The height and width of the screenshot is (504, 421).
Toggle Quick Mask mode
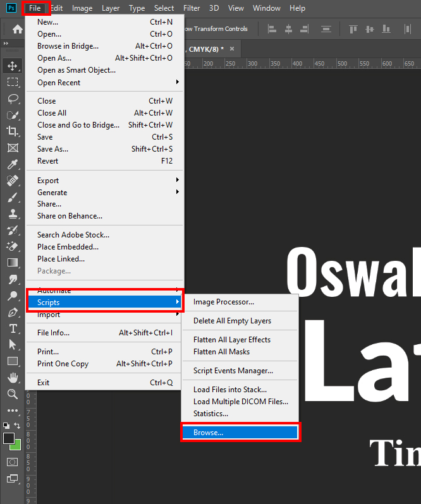point(13,462)
